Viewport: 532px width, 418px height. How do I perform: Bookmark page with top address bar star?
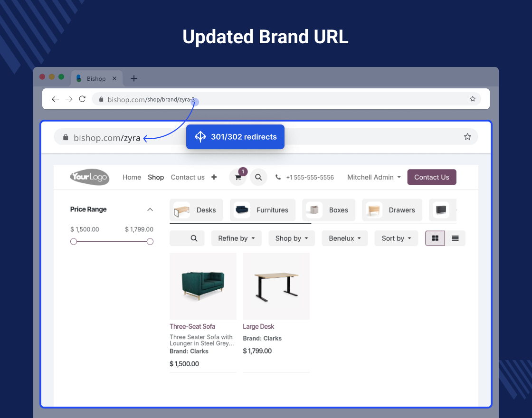(x=472, y=99)
